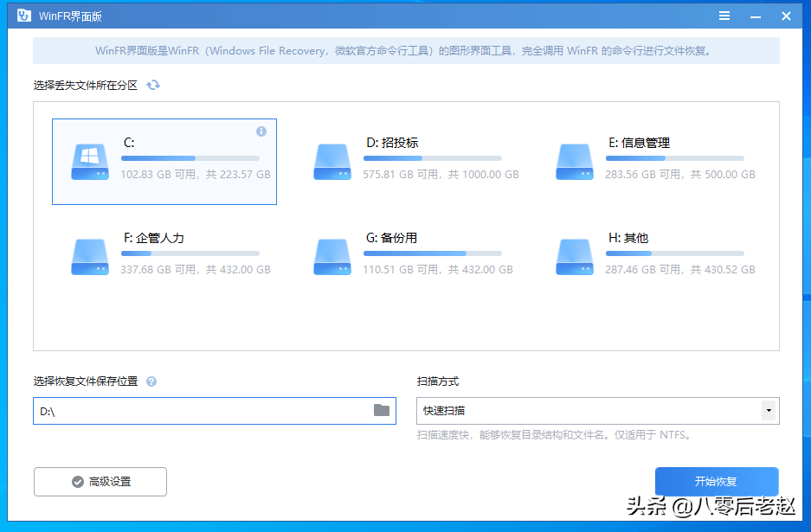Image resolution: width=811 pixels, height=532 pixels.
Task: Open the folder browser for save location
Action: pos(382,411)
